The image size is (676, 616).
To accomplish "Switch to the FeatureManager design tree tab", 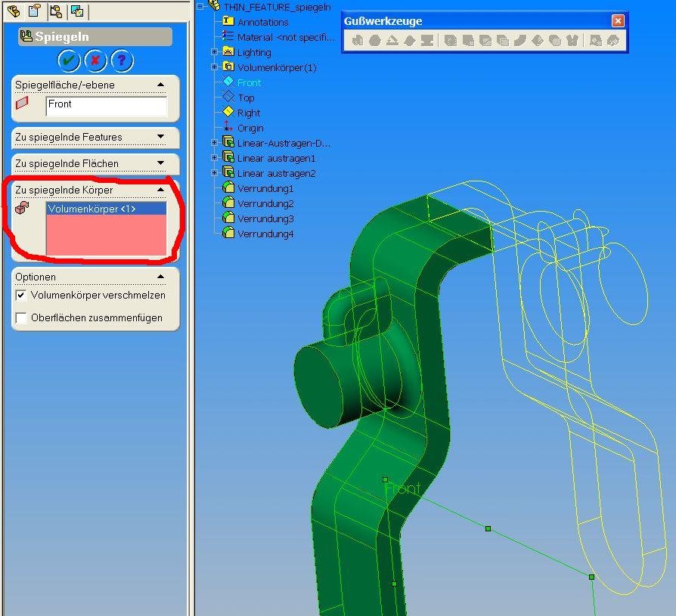I will (14, 11).
